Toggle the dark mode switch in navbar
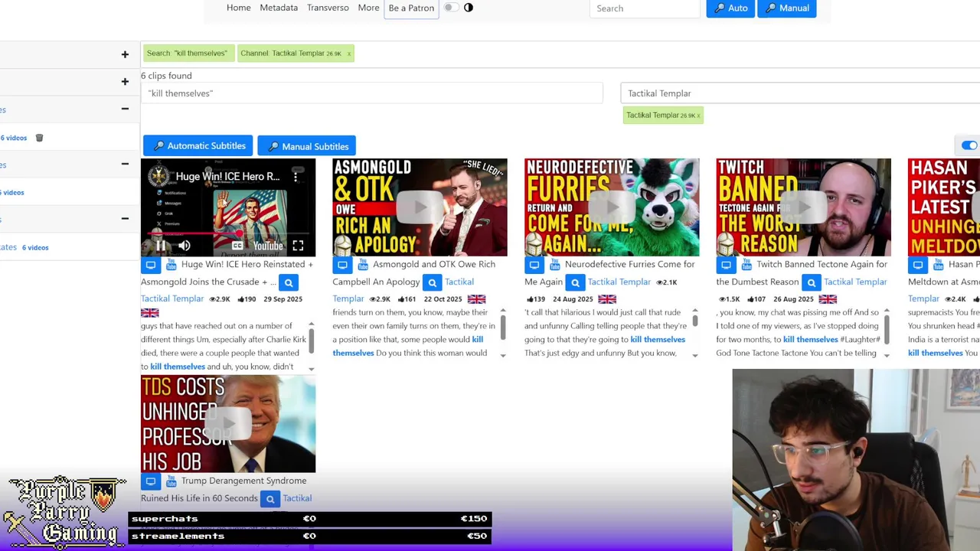980x551 pixels. (x=450, y=8)
